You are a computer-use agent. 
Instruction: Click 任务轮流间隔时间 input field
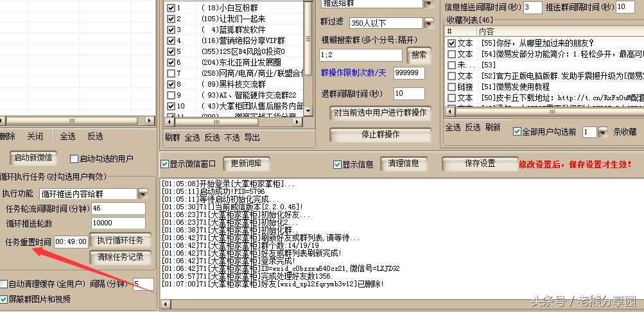[x=118, y=209]
